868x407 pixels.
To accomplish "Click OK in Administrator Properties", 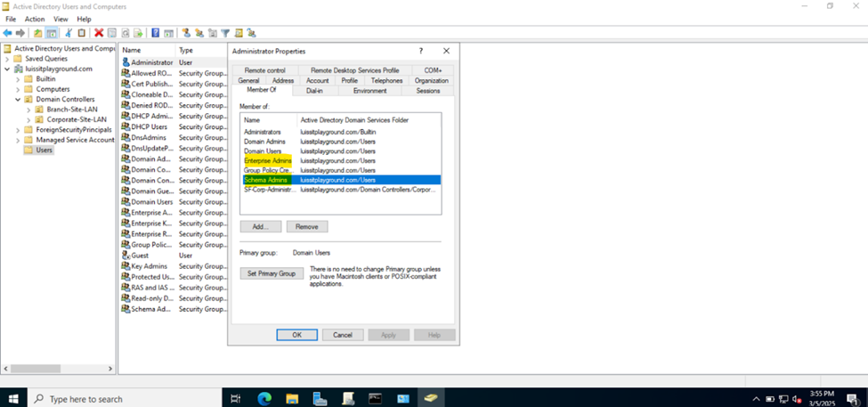I will tap(296, 335).
